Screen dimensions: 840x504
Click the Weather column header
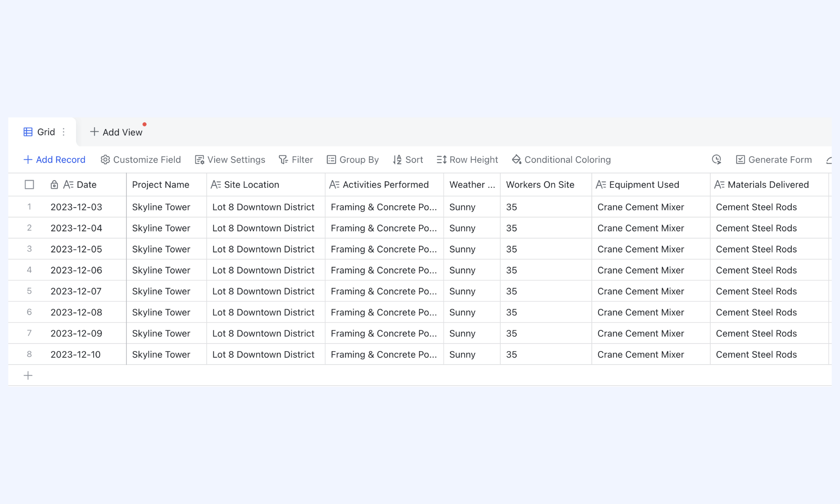click(472, 185)
